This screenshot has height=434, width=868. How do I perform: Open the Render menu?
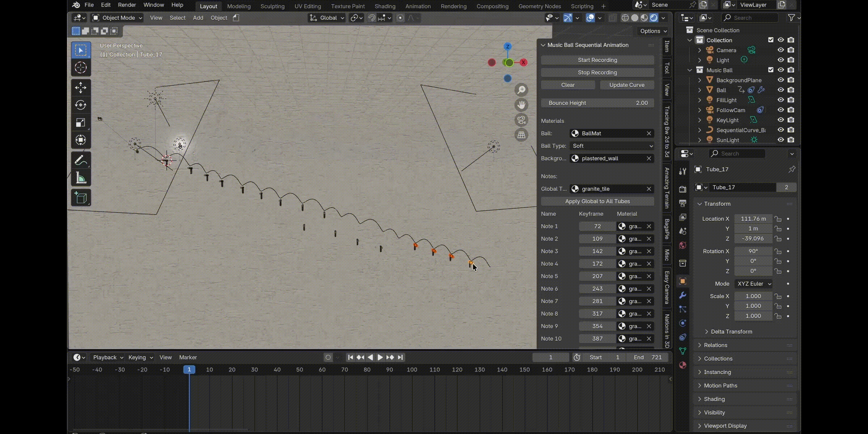coord(127,5)
